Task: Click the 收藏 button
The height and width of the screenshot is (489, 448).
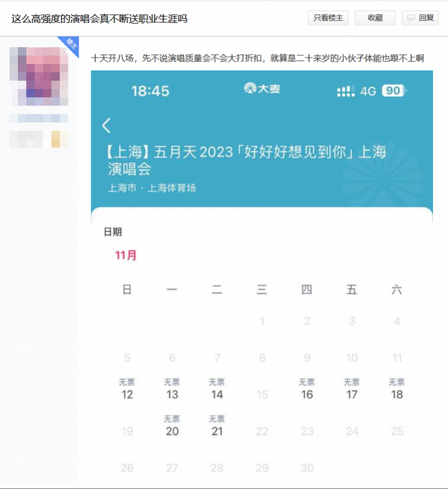Action: point(375,18)
